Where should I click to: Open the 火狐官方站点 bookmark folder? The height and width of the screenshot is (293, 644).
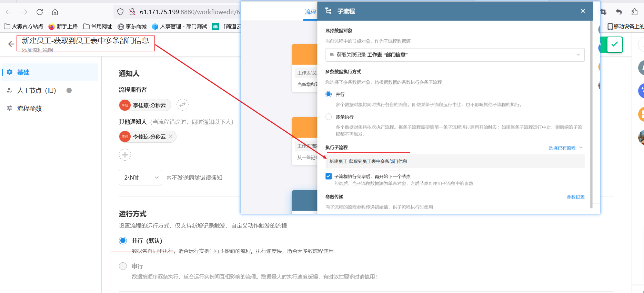click(23, 27)
